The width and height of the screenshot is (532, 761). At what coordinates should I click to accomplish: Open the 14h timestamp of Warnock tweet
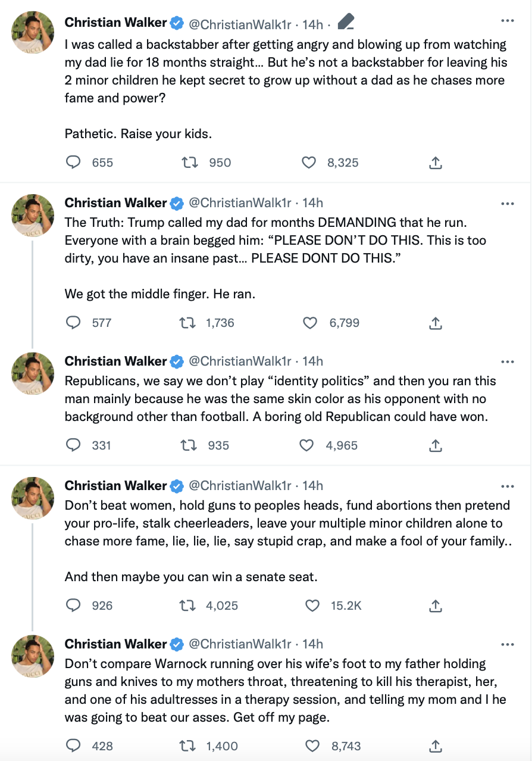(312, 644)
